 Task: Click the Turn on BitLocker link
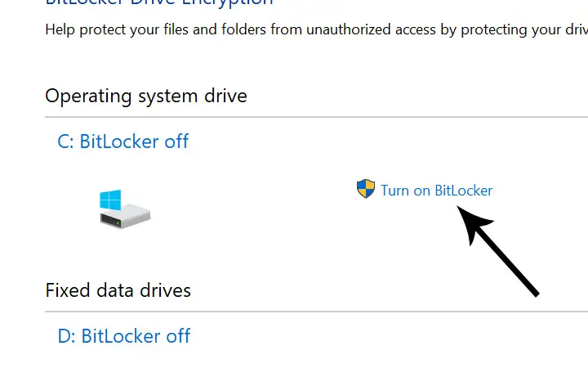click(x=436, y=191)
